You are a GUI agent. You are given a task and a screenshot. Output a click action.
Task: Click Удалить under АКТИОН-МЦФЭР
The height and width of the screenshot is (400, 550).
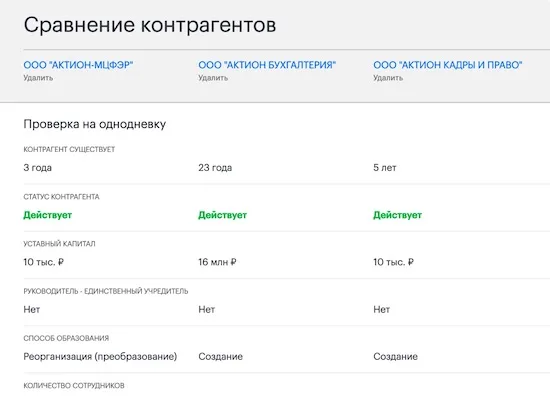click(x=38, y=78)
